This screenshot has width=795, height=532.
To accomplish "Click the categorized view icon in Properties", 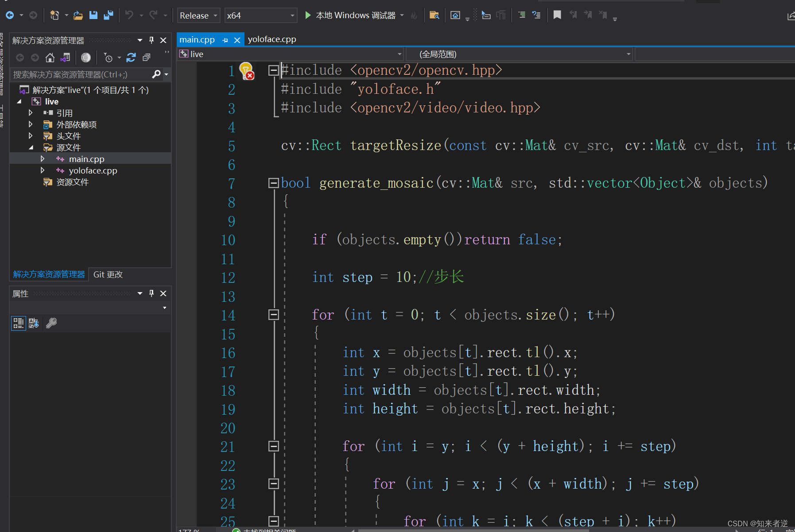I will click(18, 323).
